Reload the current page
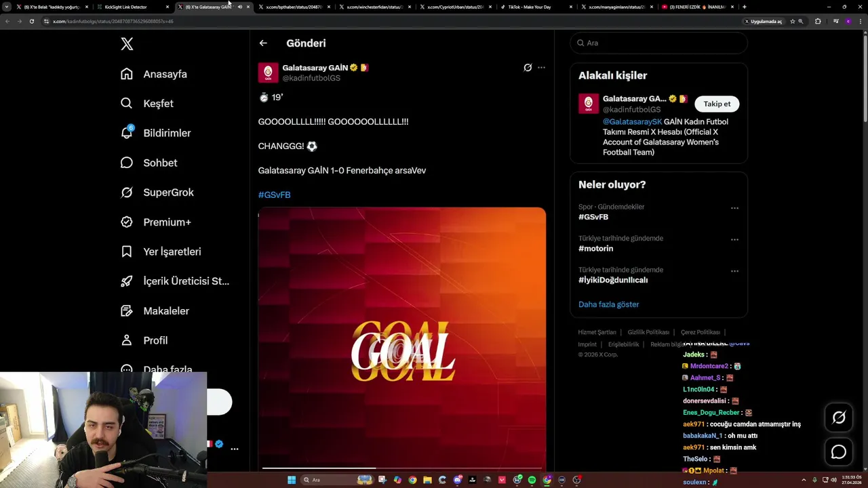 (31, 21)
